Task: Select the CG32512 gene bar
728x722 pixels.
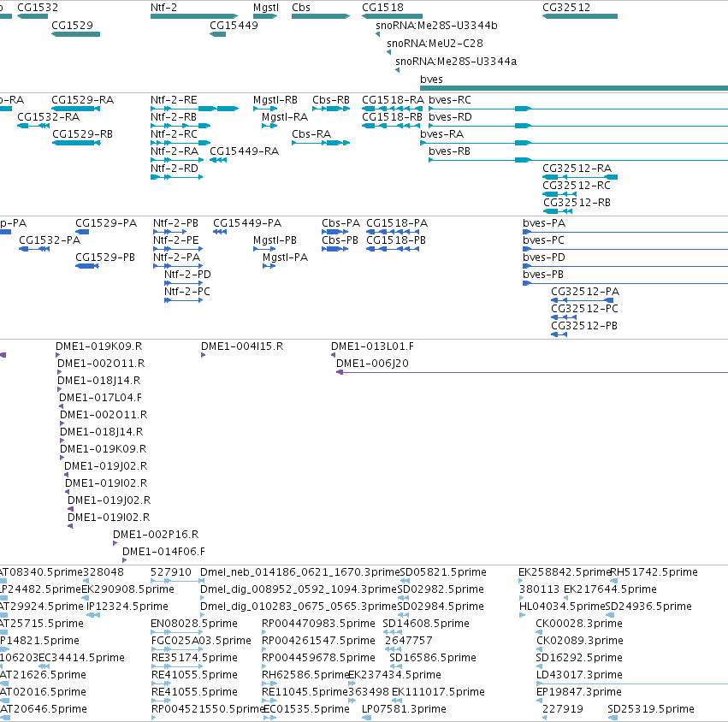Action: pos(580,16)
